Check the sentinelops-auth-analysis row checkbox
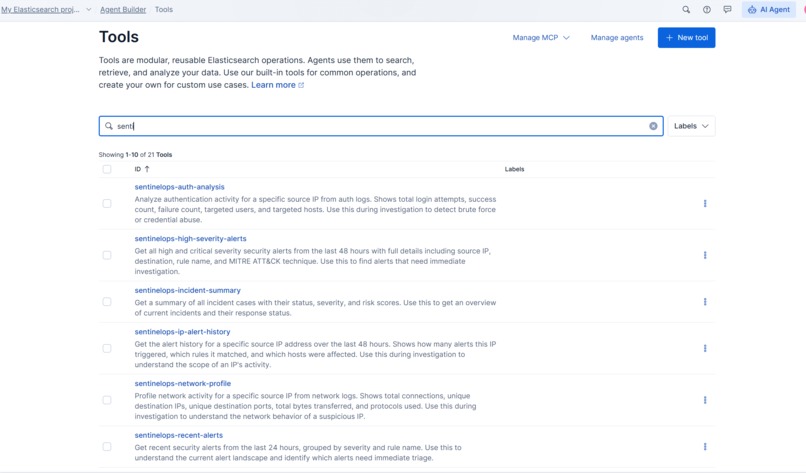806x473 pixels. tap(107, 204)
